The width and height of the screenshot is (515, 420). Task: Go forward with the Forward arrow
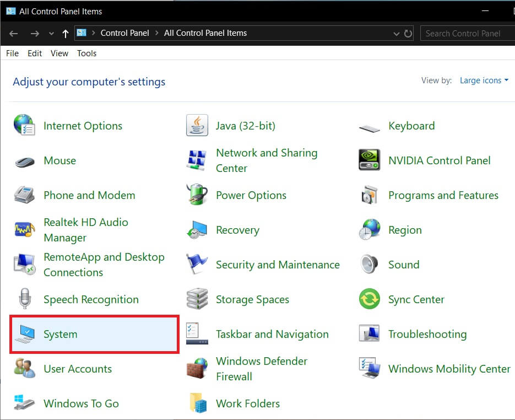click(35, 33)
